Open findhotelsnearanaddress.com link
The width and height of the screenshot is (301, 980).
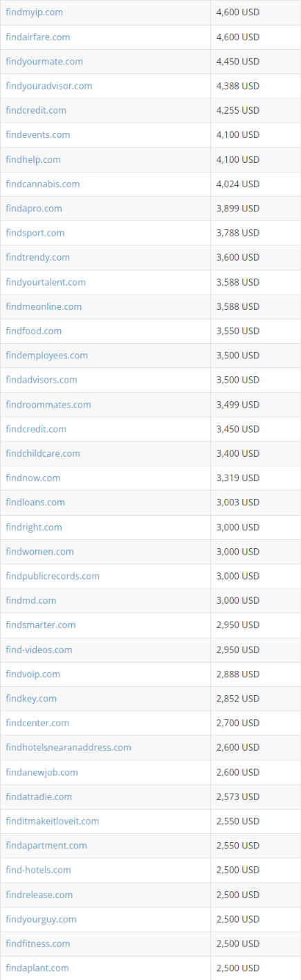click(69, 747)
